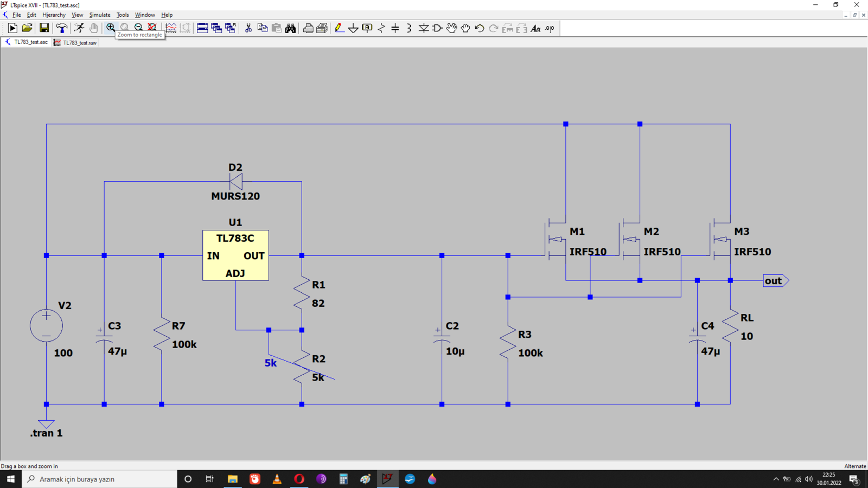868x488 pixels.
Task: Click the Undo toolbar icon
Action: (x=480, y=28)
